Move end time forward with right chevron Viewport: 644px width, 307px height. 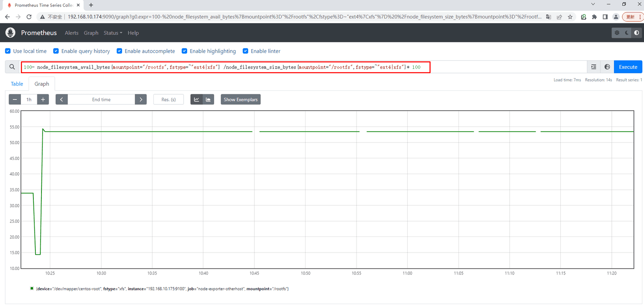141,100
